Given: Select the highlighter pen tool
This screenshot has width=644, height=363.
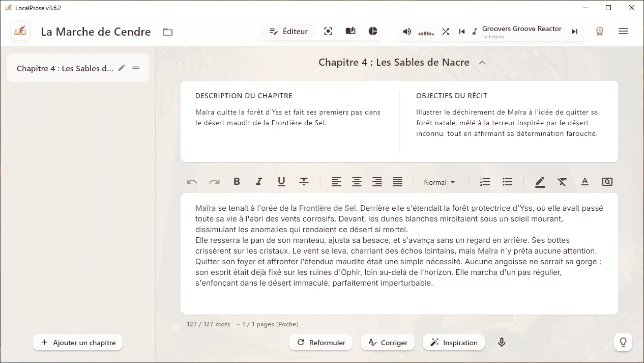Looking at the screenshot, I should (x=540, y=182).
